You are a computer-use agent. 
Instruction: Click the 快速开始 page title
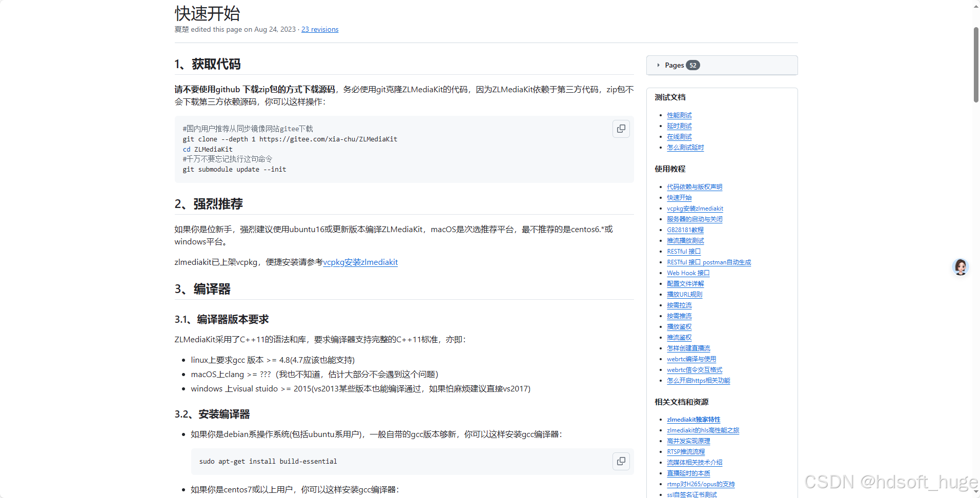[207, 13]
